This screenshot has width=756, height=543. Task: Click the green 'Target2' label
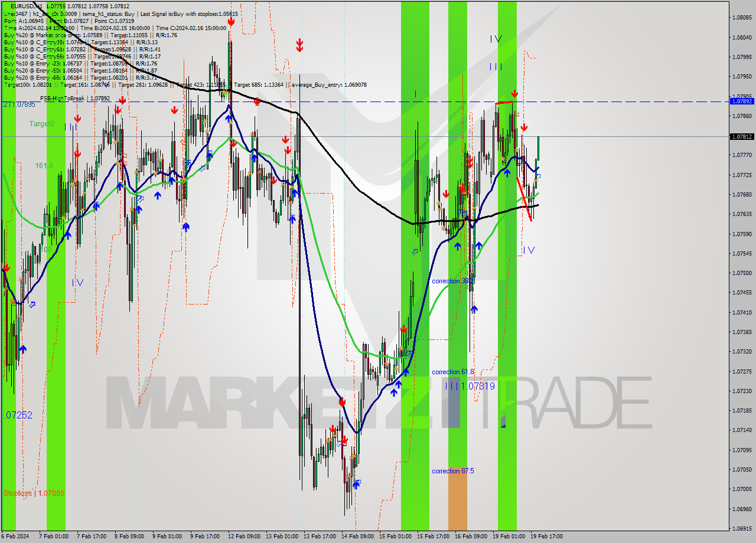(x=42, y=123)
